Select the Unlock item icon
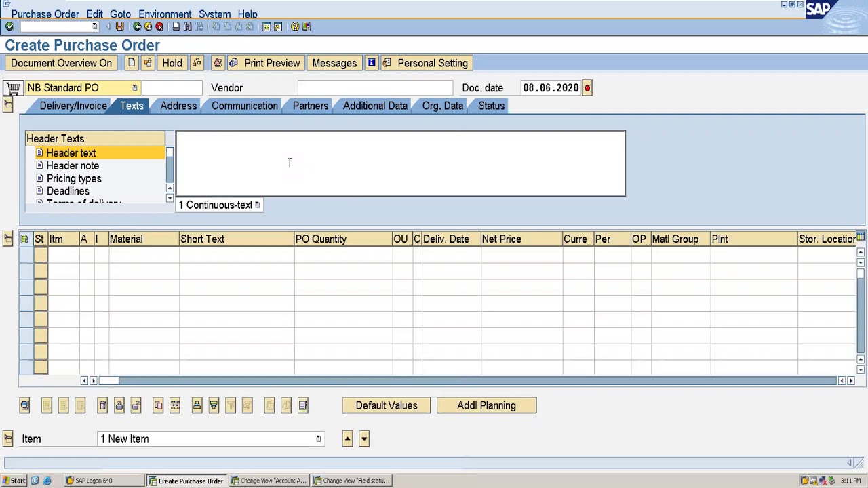 click(x=136, y=405)
